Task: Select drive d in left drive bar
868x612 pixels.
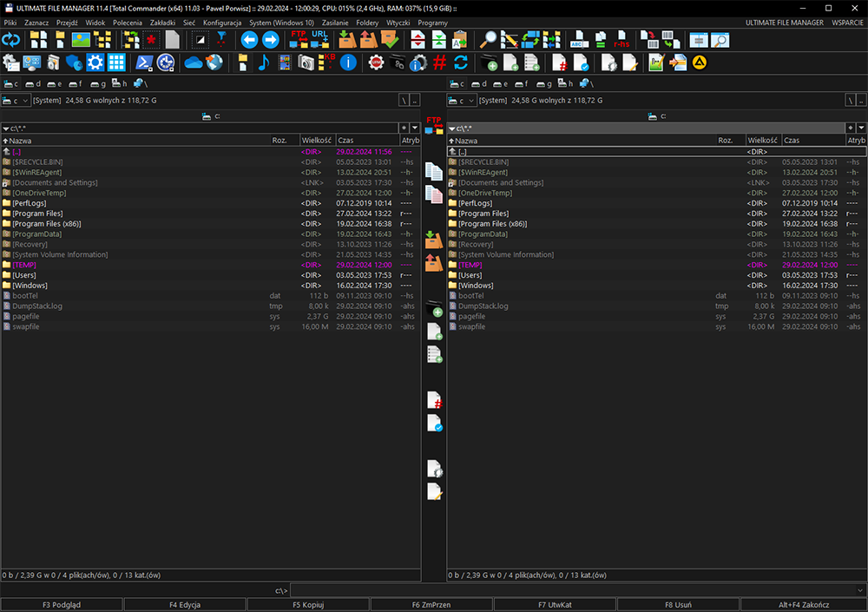Action: [33, 83]
